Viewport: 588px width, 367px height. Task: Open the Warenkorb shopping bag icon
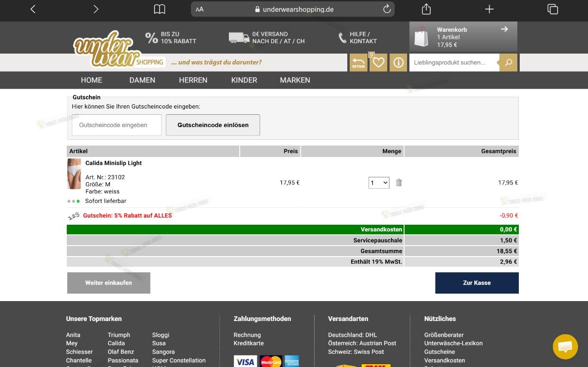(421, 37)
